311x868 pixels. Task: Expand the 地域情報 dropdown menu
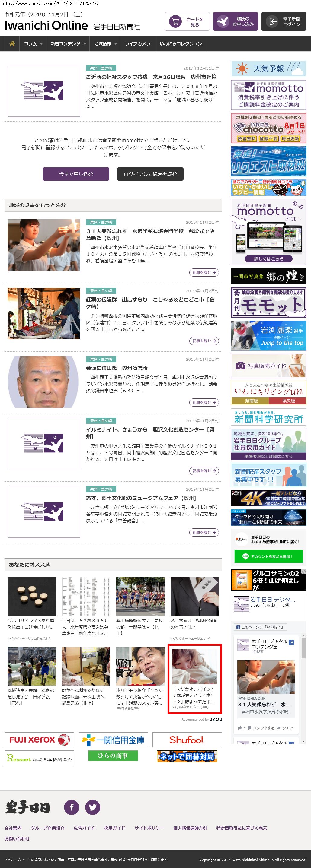[105, 44]
